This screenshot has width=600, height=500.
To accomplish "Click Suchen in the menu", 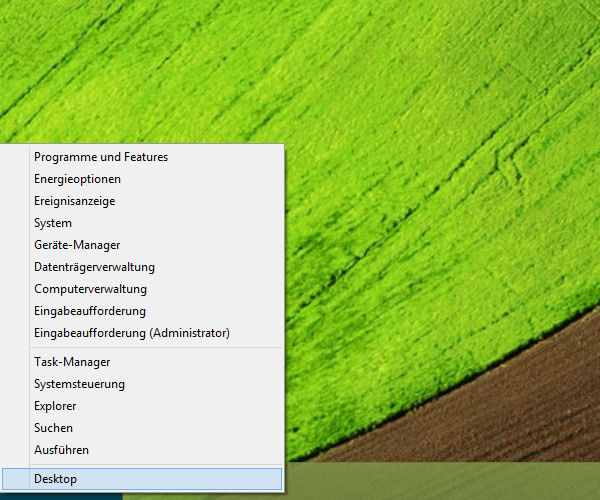I will coord(53,428).
